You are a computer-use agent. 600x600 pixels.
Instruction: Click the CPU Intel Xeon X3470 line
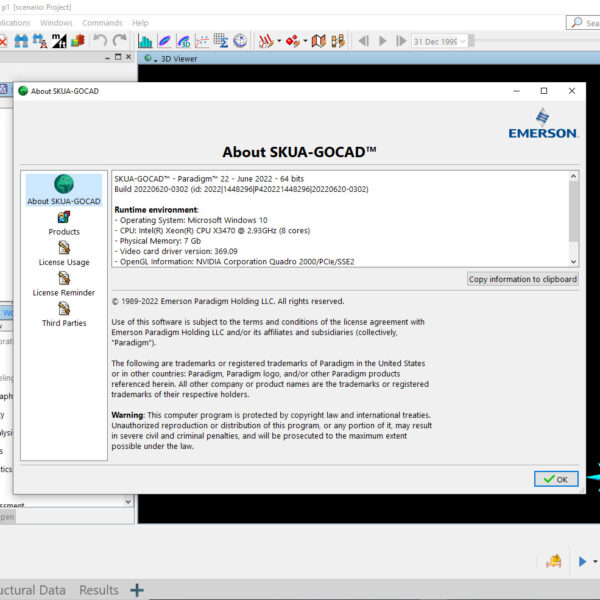point(212,231)
